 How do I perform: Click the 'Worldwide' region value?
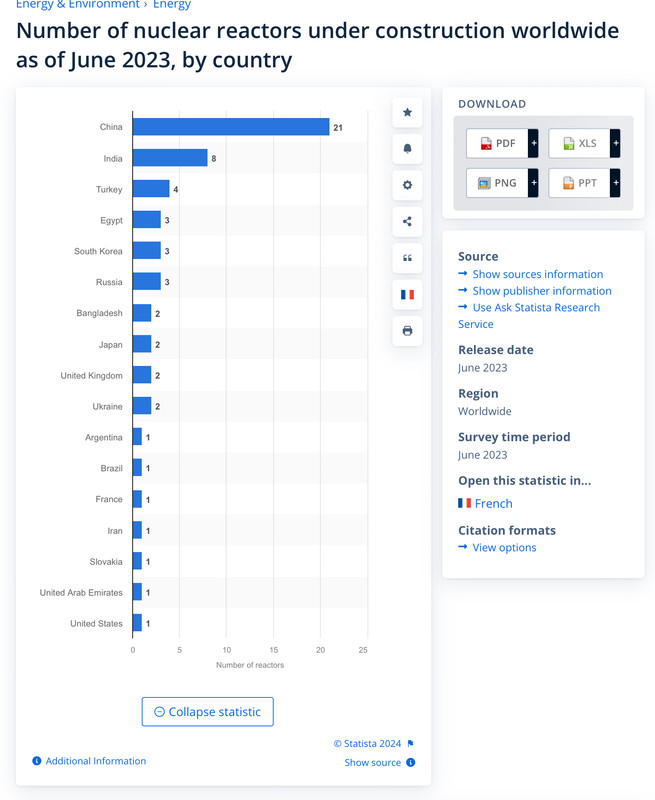(x=485, y=411)
